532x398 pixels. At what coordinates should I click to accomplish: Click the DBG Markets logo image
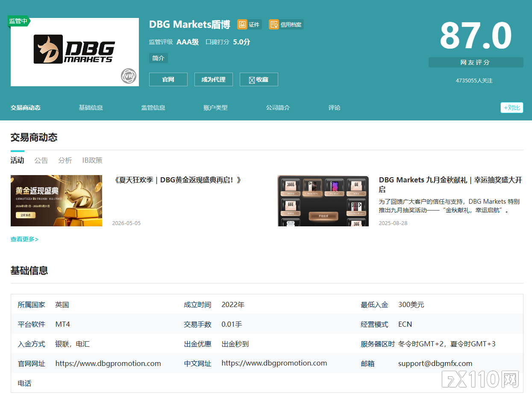(75, 52)
